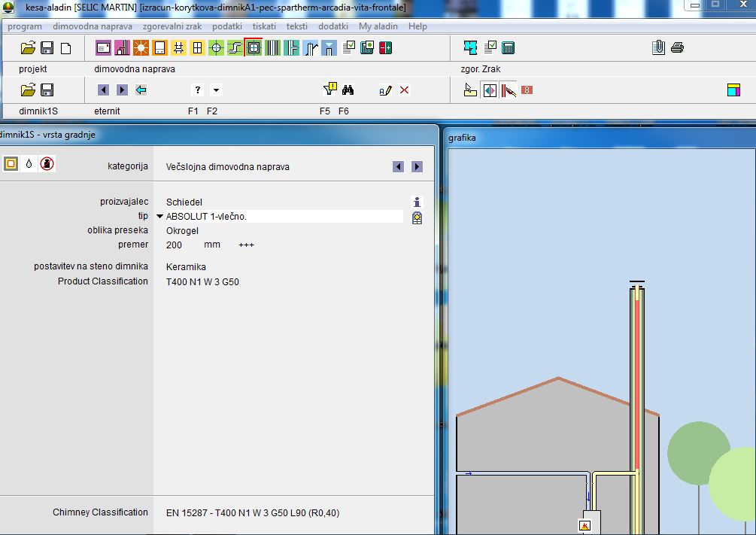Image resolution: width=756 pixels, height=535 pixels.
Task: Expand the tip dropdown for ABSOLUT 1-vlečno
Action: click(x=159, y=217)
